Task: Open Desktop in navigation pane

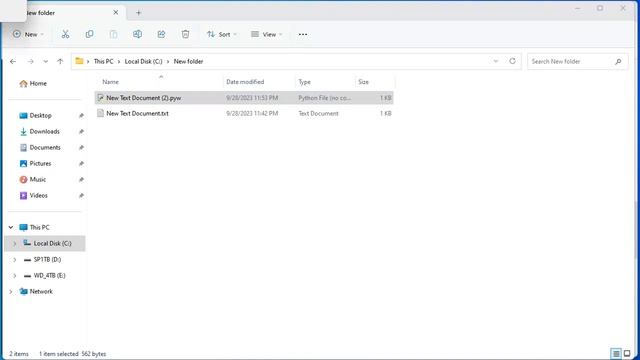Action: (35, 116)
